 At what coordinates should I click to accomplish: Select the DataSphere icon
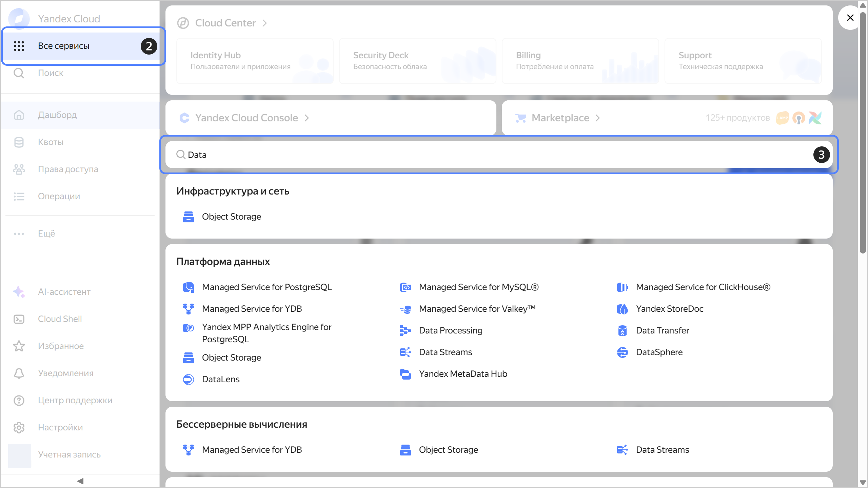click(622, 352)
